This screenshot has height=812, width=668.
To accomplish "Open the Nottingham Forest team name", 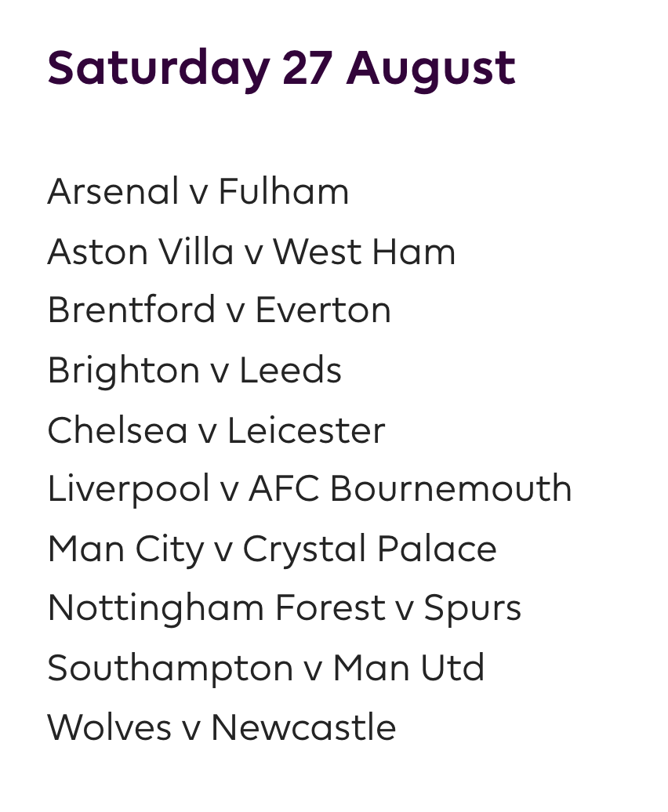I will (216, 608).
